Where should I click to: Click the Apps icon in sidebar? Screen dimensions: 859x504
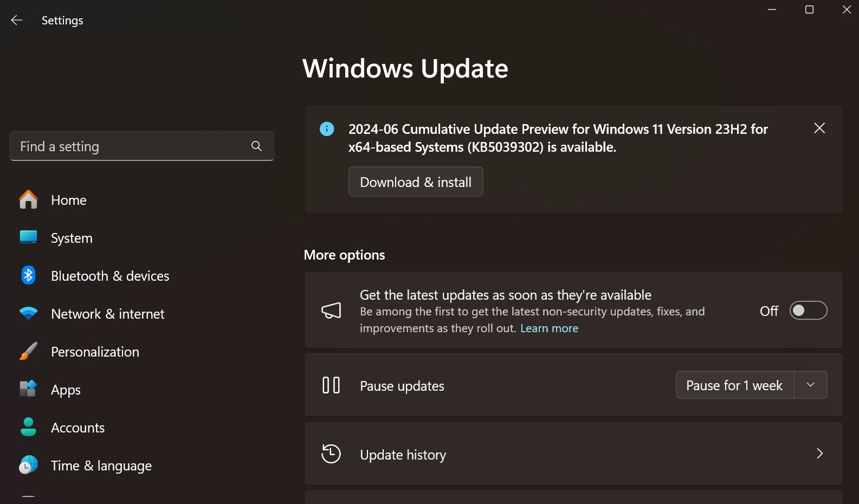(28, 389)
